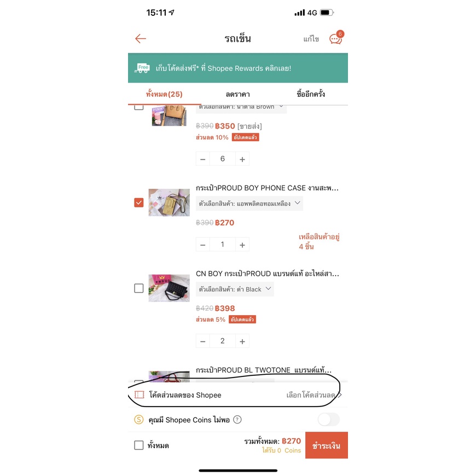476x476 pixels.
Task: Tap the Shopee Coins help question mark
Action: pos(237,420)
